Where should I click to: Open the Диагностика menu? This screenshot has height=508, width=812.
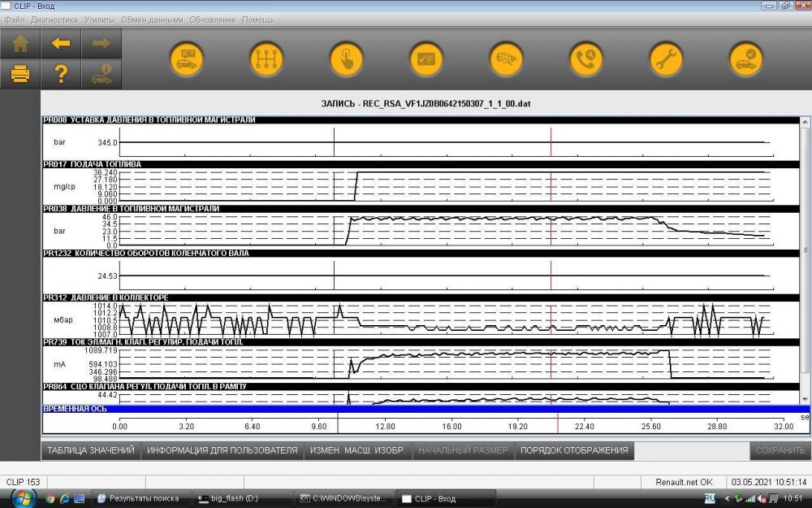pos(54,20)
